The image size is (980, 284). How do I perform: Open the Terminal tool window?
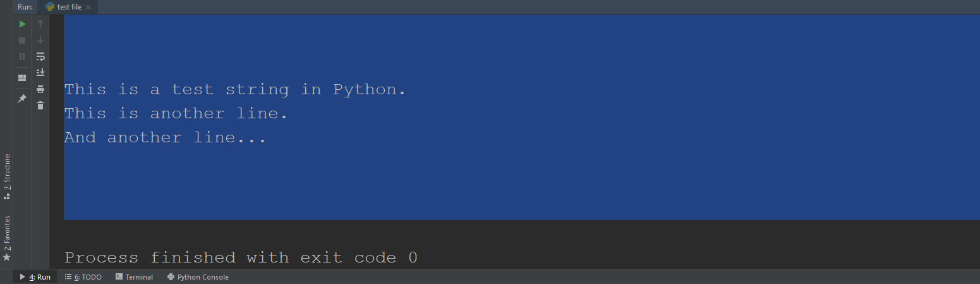pos(134,277)
